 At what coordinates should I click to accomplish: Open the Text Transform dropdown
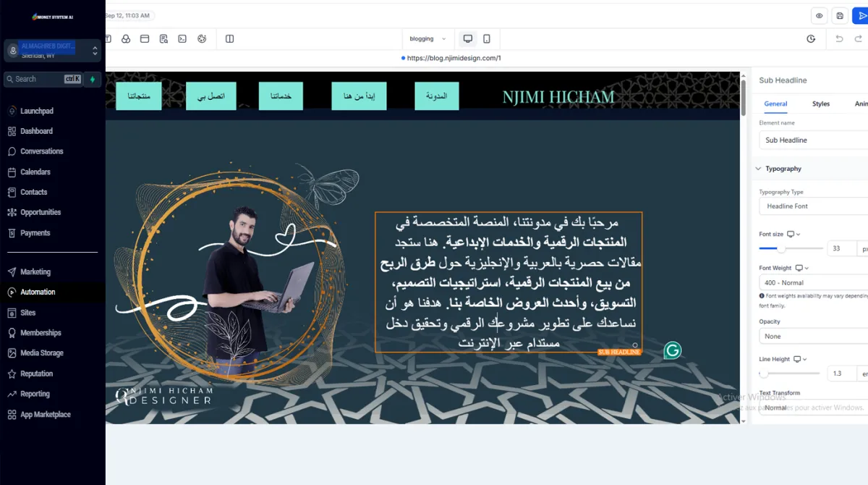click(814, 408)
